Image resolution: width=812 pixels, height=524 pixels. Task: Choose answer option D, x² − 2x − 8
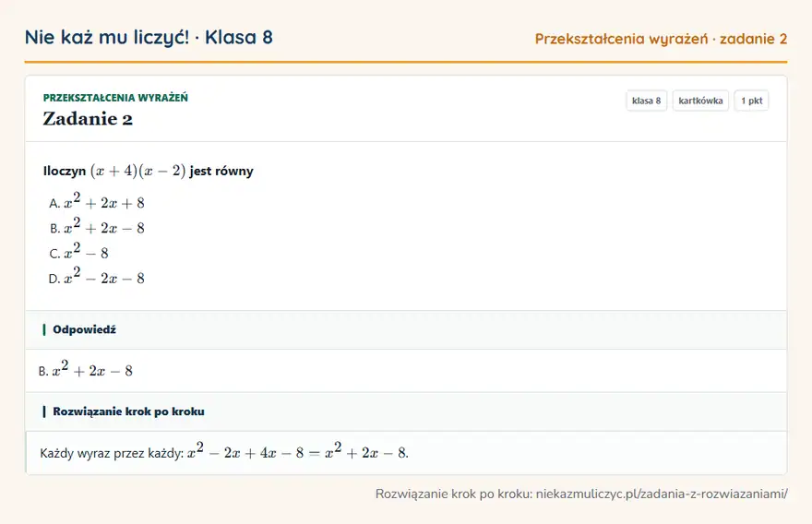point(97,277)
